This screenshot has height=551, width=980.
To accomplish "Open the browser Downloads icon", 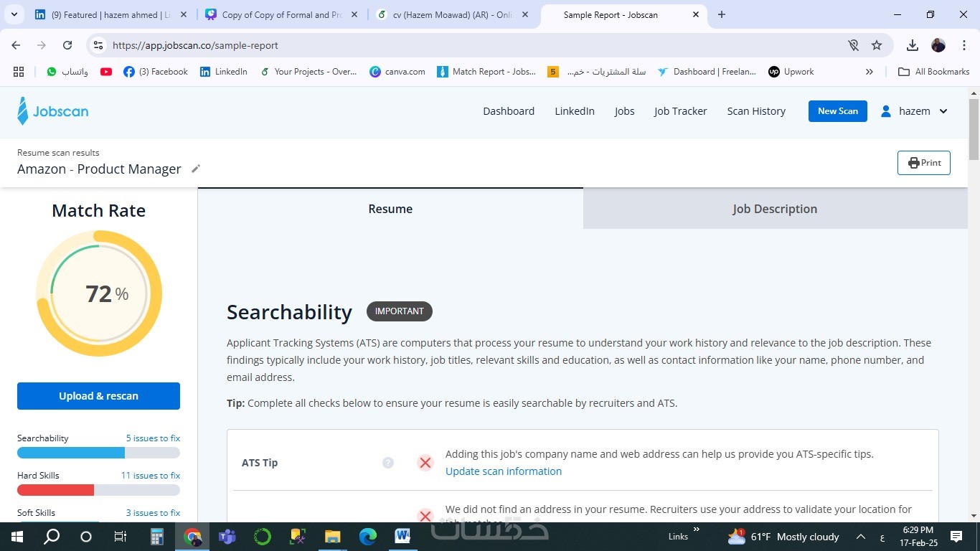I will point(913,45).
